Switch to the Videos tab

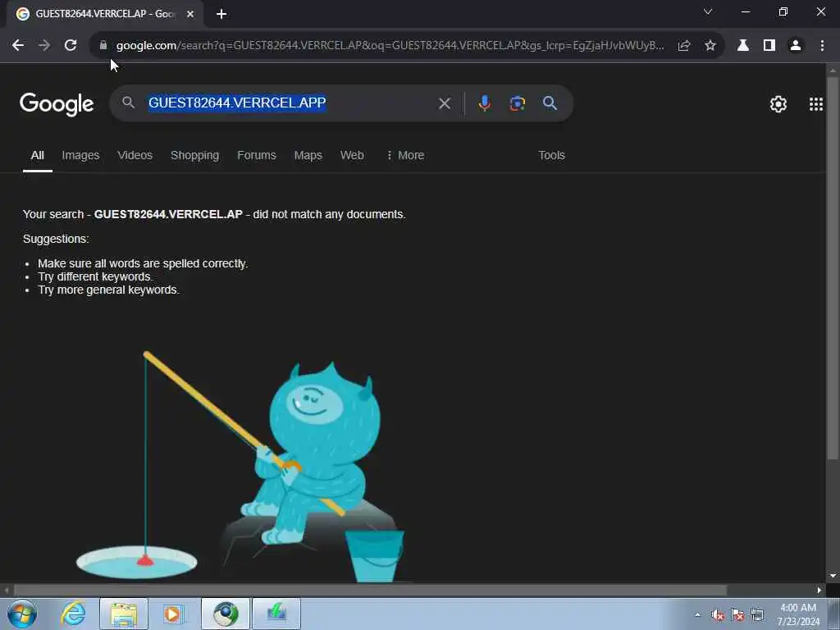click(x=135, y=155)
